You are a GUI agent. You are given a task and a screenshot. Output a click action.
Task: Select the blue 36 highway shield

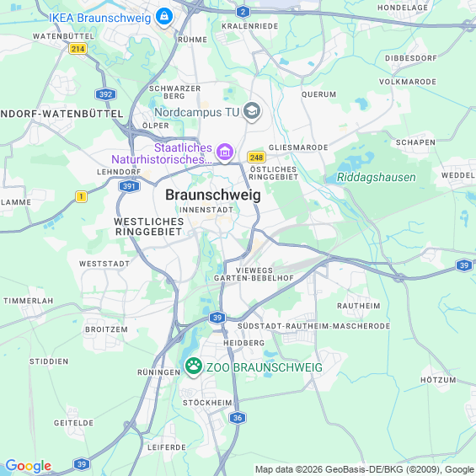(238, 418)
